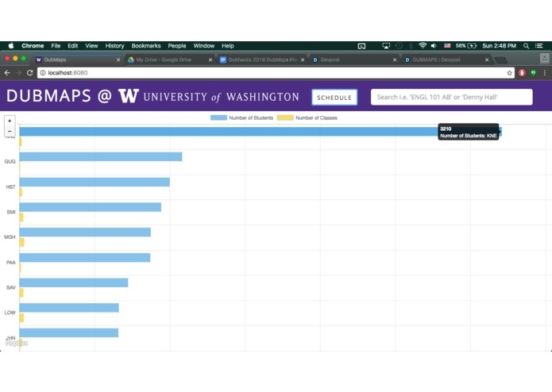
Task: Click the site info icon in address bar
Action: pos(43,73)
